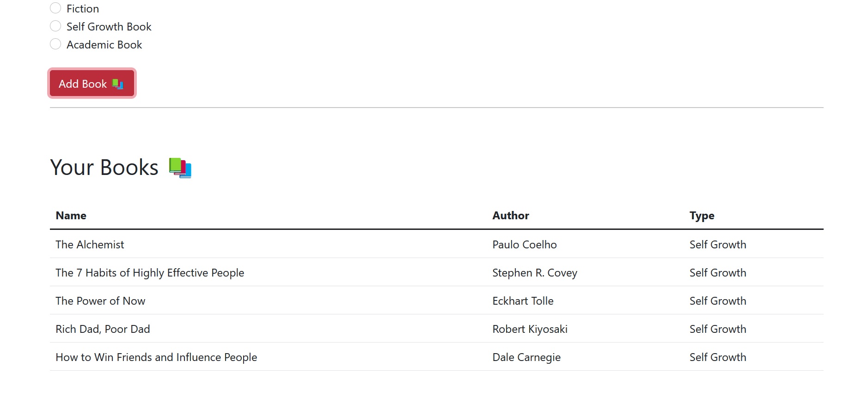Click the Robert Kiyosaki author cell

coord(530,329)
